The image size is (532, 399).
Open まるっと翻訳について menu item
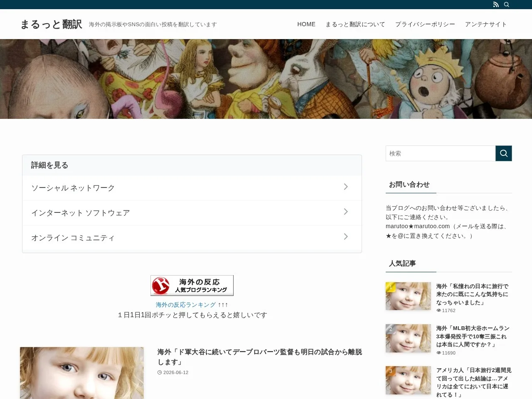(x=355, y=24)
